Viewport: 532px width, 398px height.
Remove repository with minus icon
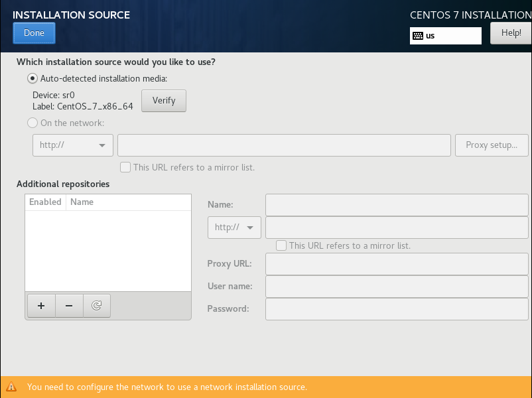click(x=69, y=306)
